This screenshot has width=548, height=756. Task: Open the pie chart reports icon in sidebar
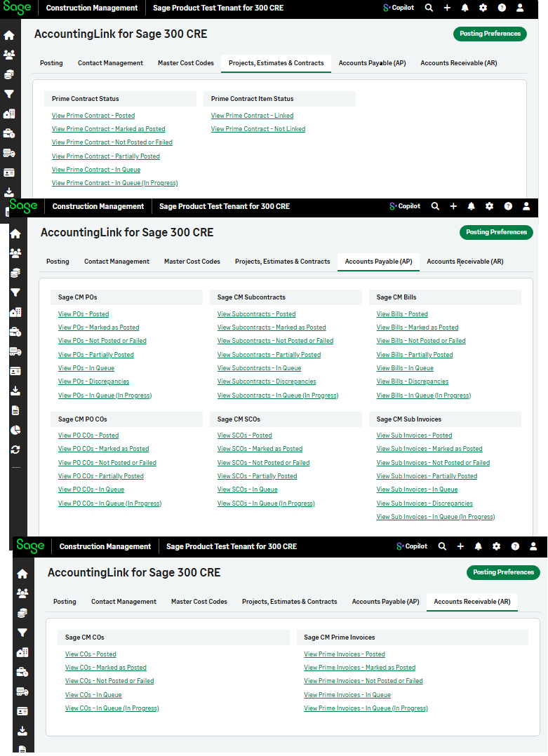coord(15,430)
